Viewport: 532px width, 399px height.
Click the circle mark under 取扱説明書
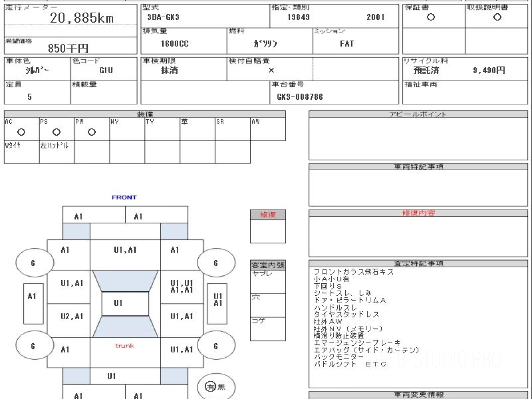497,17
